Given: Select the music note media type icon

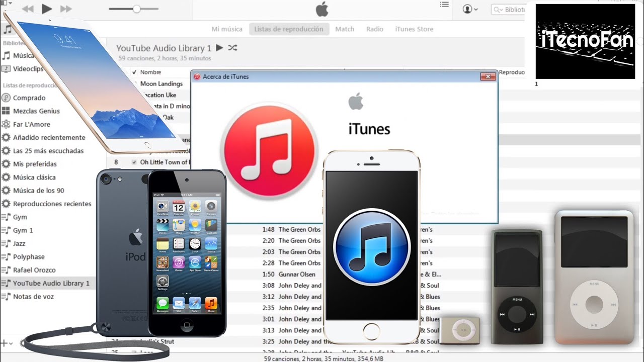Looking at the screenshot, I should tap(7, 30).
